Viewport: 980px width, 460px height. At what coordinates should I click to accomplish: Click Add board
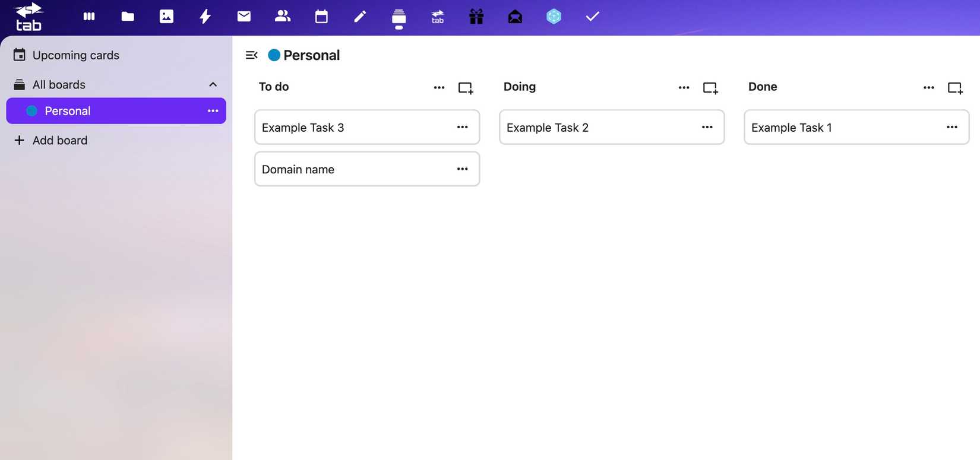point(59,141)
